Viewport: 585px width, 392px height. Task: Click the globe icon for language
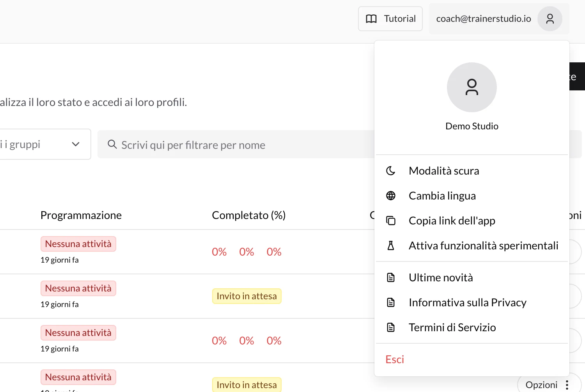(391, 196)
